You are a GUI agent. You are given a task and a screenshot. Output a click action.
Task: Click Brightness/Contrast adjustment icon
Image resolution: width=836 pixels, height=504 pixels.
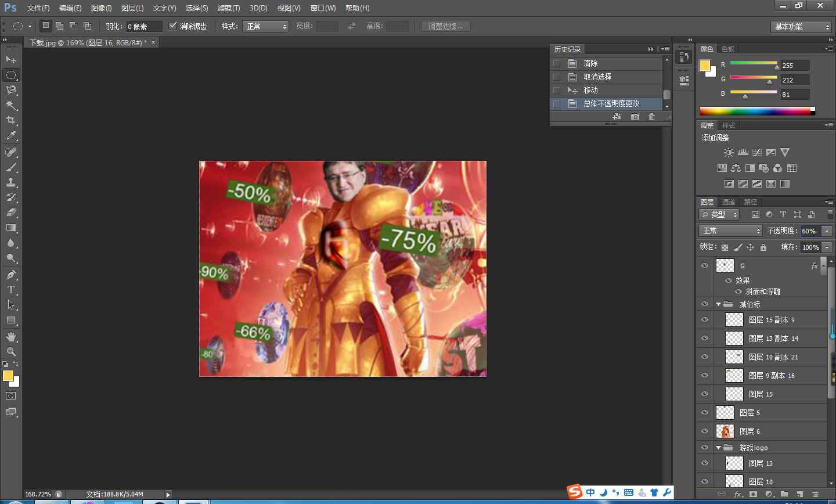pos(729,152)
